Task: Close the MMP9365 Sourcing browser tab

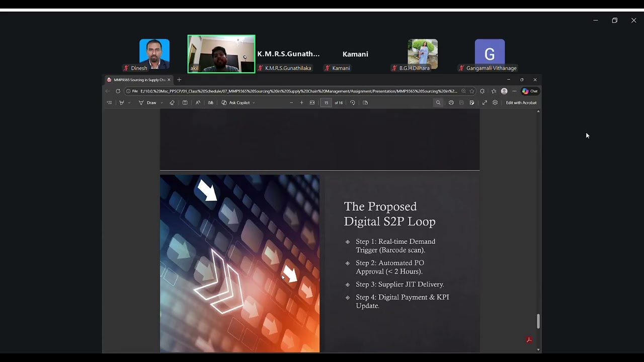Action: click(x=169, y=79)
